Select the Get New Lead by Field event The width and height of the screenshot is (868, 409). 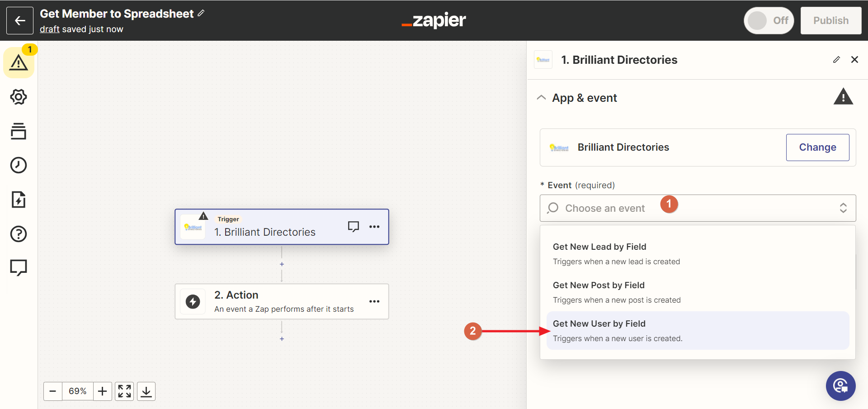coord(599,247)
